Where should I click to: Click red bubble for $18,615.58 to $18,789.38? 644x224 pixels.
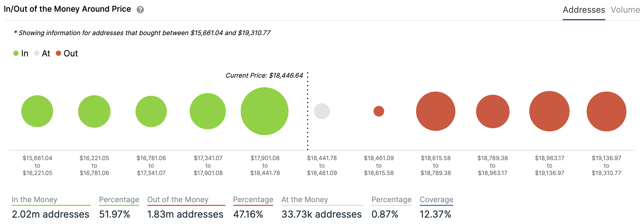point(436,111)
